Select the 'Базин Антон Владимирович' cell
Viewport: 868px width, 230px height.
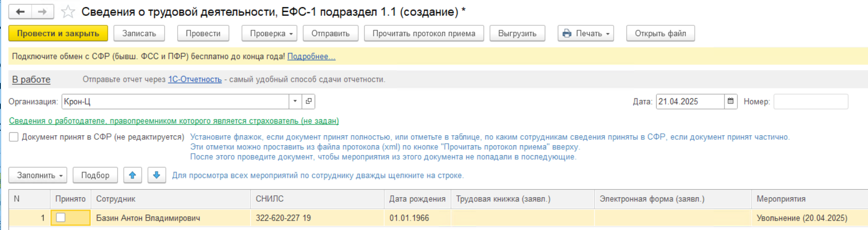point(171,218)
